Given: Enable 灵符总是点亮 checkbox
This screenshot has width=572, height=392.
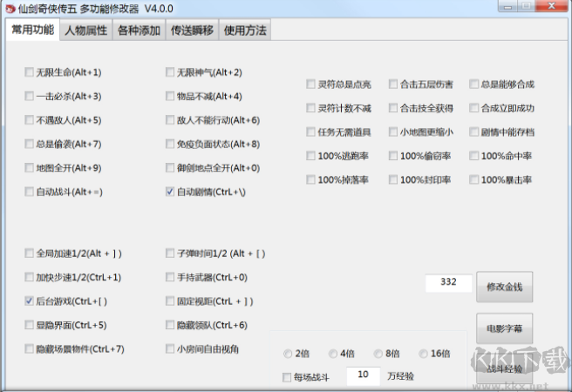Looking at the screenshot, I should click(310, 84).
